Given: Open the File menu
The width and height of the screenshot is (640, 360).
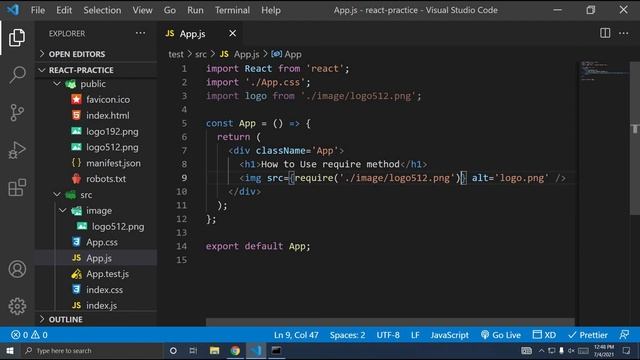Looking at the screenshot, I should point(38,10).
